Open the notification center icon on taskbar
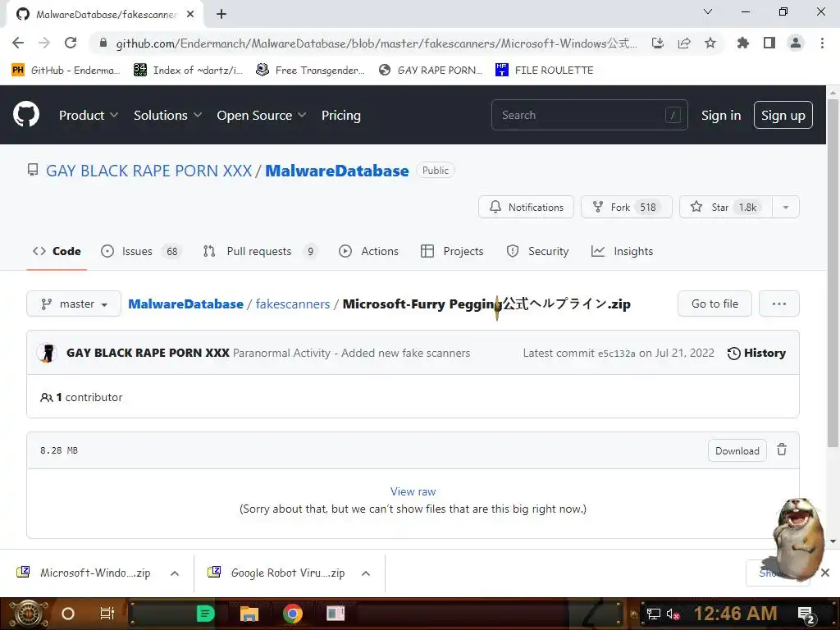Image resolution: width=840 pixels, height=630 pixels. (x=806, y=614)
